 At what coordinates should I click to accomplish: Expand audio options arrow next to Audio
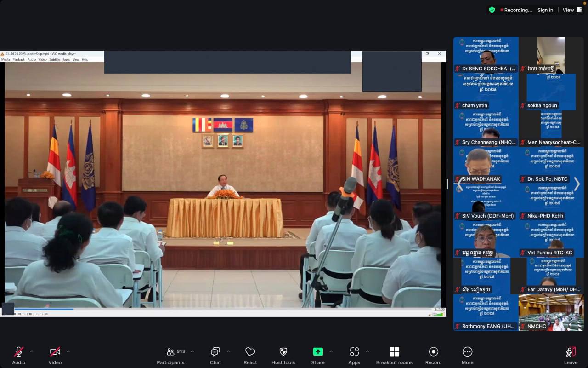(32, 351)
